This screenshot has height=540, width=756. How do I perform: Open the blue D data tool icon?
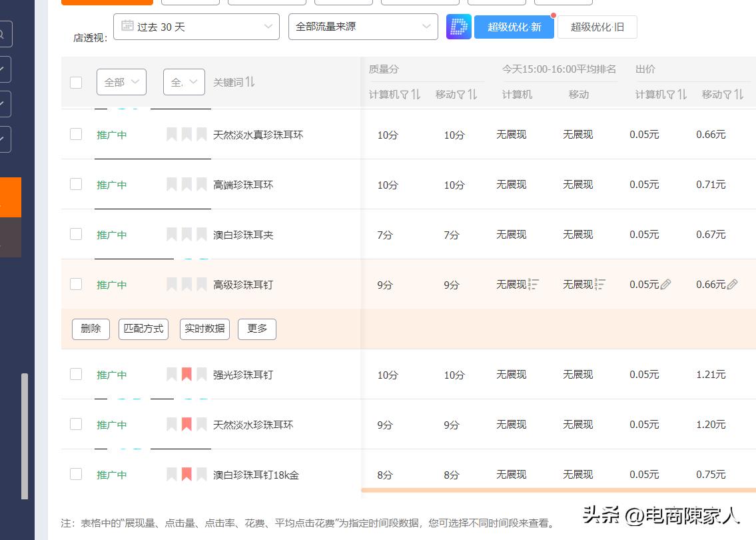coord(458,26)
